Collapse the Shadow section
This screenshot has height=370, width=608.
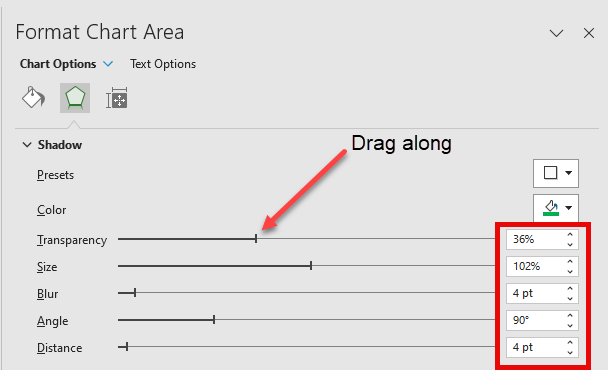coord(27,145)
